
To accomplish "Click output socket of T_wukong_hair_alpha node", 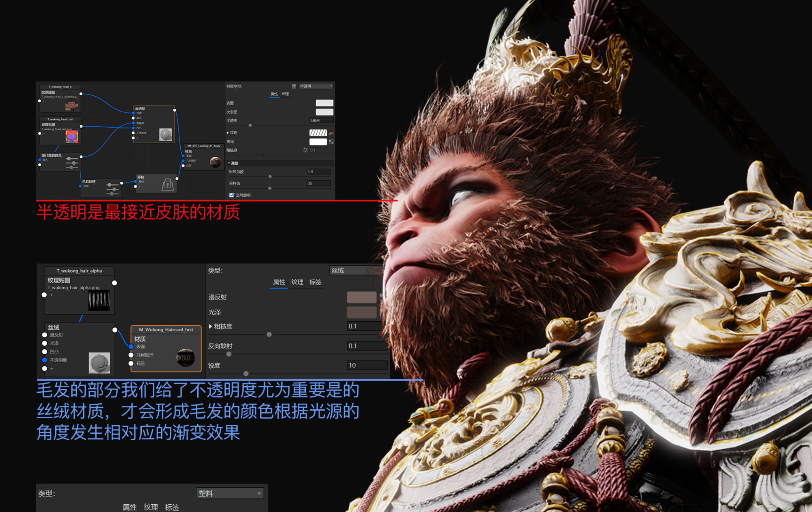I will [x=114, y=283].
